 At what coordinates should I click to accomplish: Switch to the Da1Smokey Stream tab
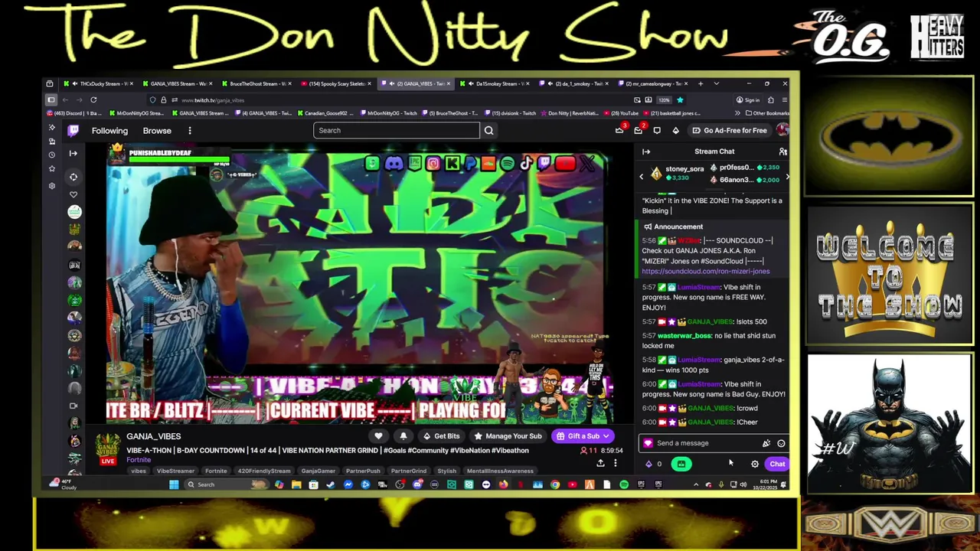[x=495, y=83]
